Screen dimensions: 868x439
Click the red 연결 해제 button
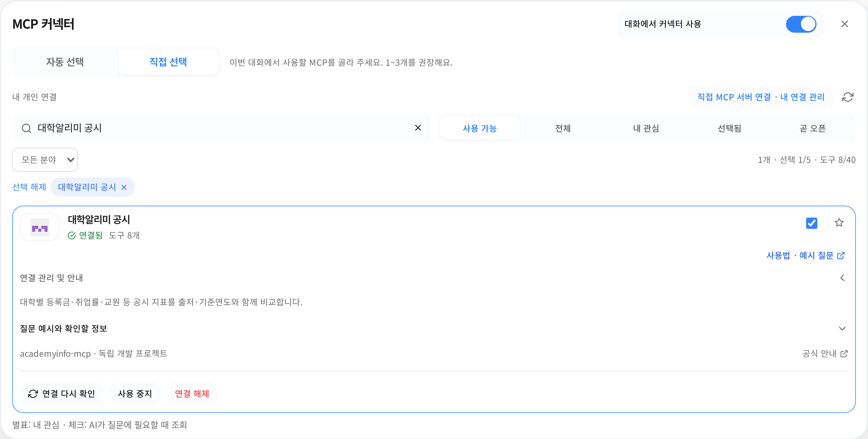[192, 393]
